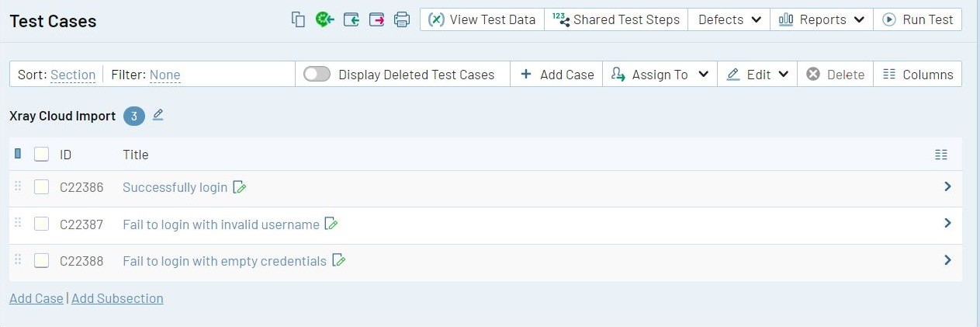
Task: Click edit icon beside invalid username case
Action: [331, 224]
